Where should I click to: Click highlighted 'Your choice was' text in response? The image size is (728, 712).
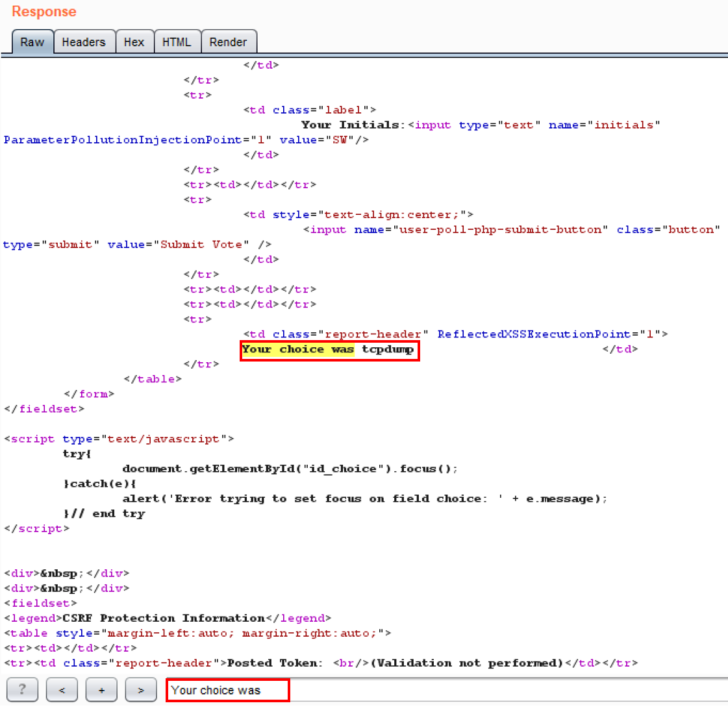298,349
